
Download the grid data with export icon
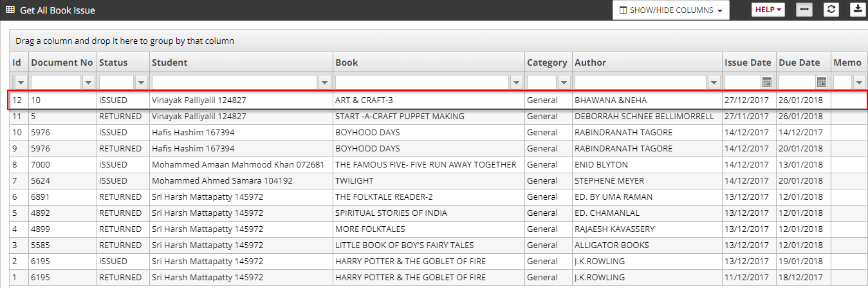tap(858, 10)
